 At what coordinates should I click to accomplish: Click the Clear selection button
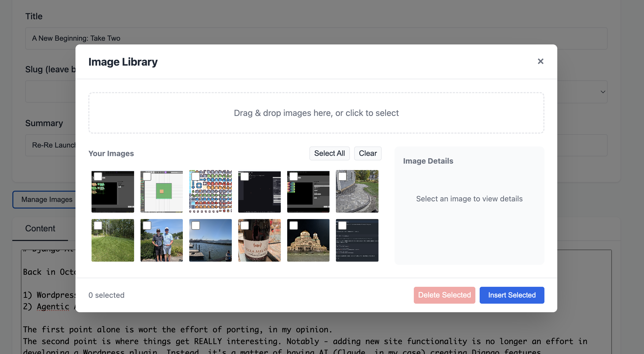(x=368, y=153)
